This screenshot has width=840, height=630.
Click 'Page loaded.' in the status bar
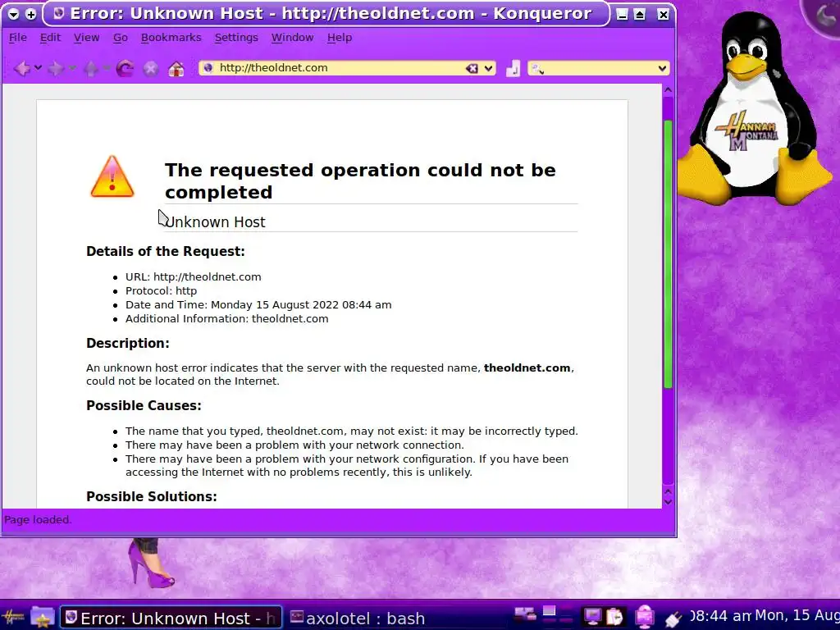click(x=38, y=519)
